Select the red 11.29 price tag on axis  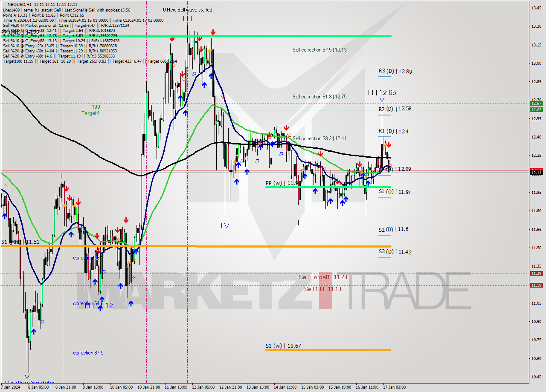536,274
